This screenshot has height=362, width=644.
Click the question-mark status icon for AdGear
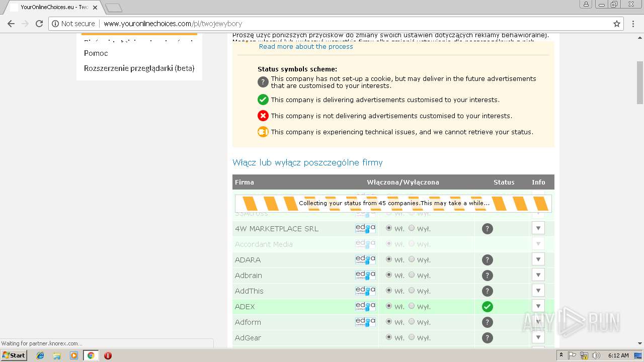click(x=487, y=338)
